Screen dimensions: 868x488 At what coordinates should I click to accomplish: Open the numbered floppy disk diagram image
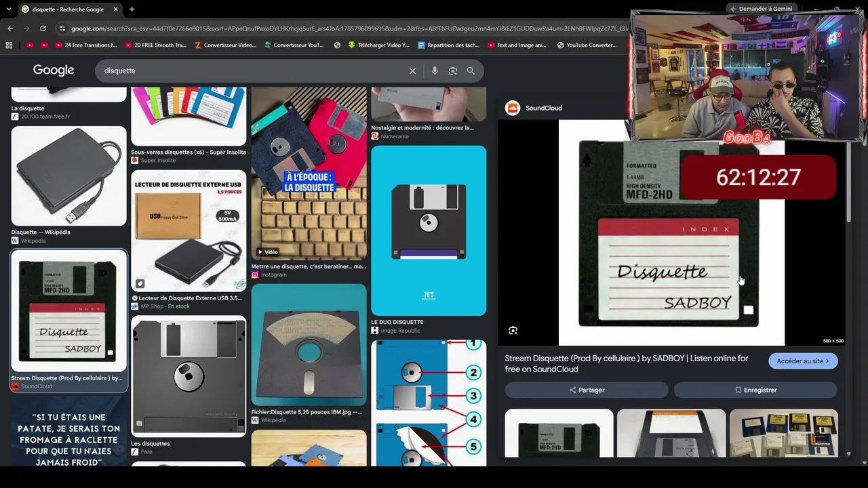click(429, 403)
